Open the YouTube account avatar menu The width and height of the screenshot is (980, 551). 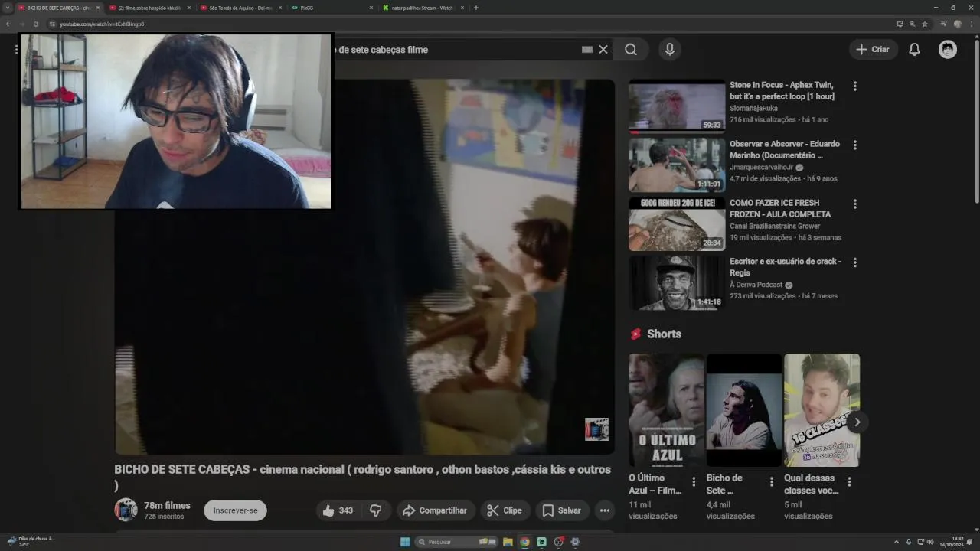948,50
